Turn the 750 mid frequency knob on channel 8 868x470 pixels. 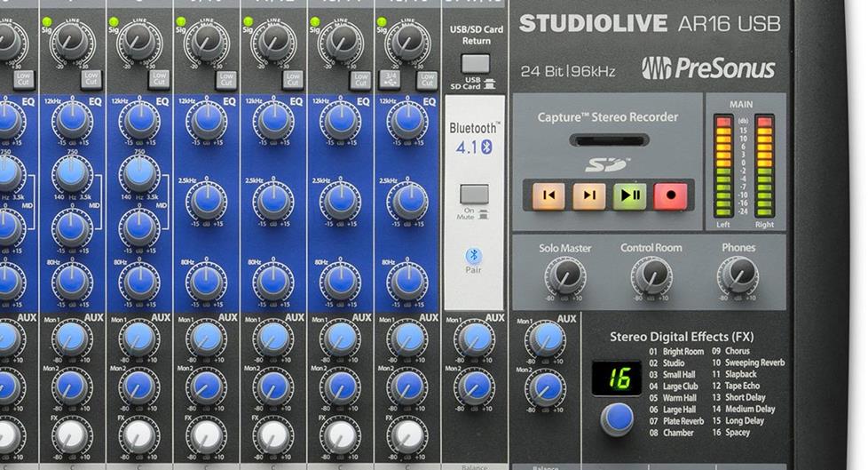139,174
